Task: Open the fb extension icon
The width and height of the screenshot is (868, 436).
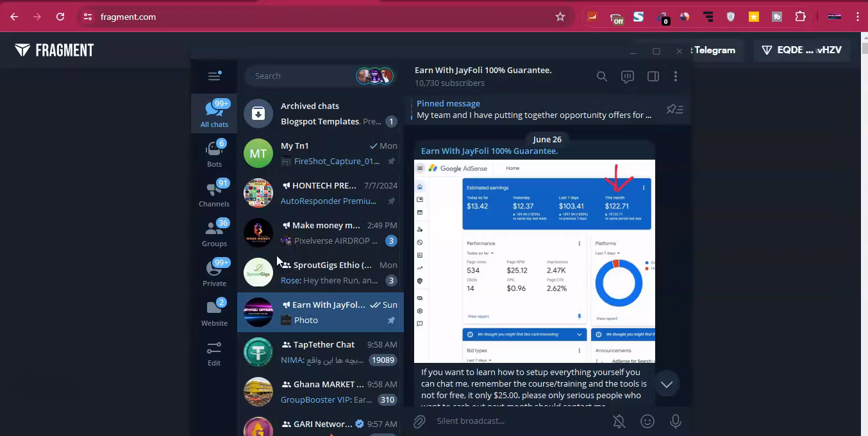Action: tap(777, 17)
